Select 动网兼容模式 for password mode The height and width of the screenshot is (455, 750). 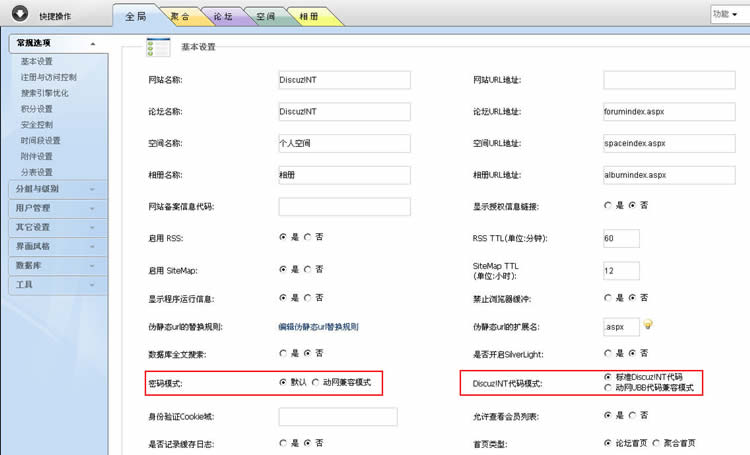point(316,383)
